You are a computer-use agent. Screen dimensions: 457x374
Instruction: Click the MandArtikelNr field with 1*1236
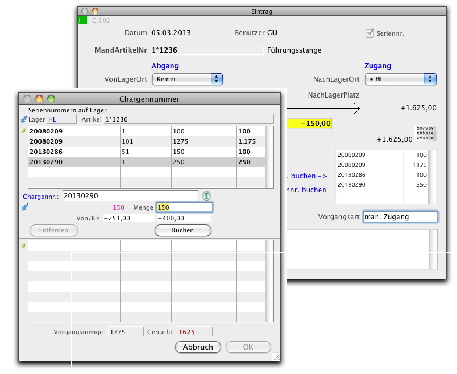click(207, 50)
